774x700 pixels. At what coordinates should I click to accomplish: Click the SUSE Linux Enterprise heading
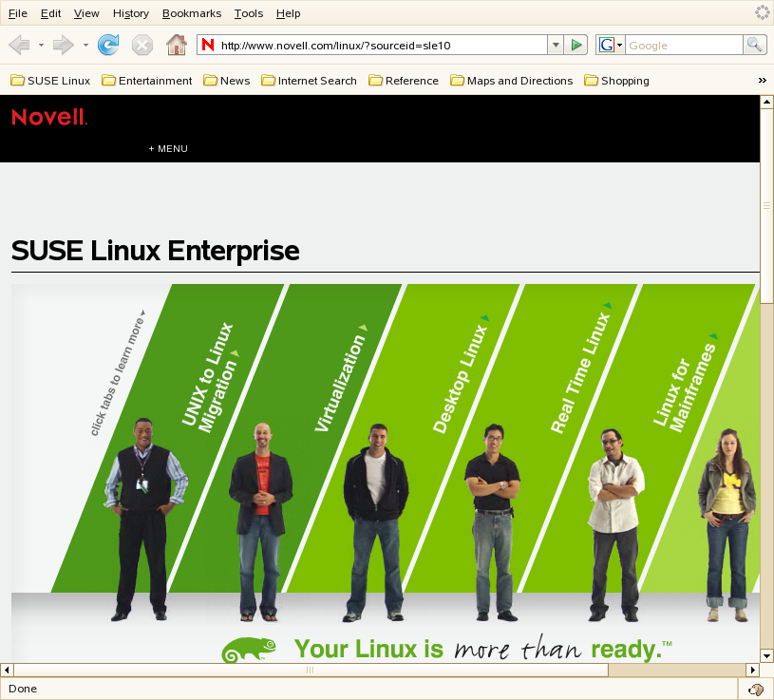[x=155, y=251]
